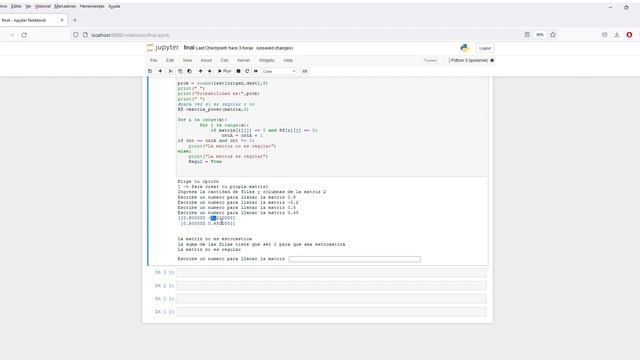Select the first empty code cell below output
Viewport: 640px width, 360px height.
tap(331, 272)
